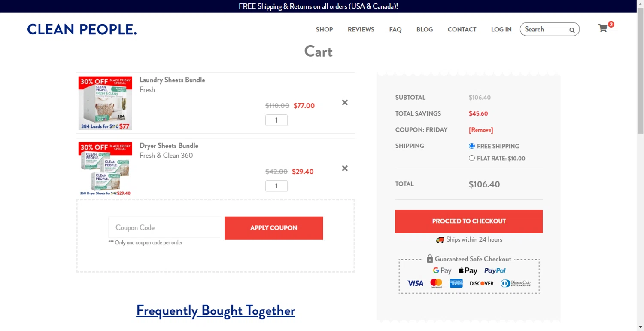644x331 pixels.
Task: Click the Coupon Code field
Action: pyautogui.click(x=164, y=227)
